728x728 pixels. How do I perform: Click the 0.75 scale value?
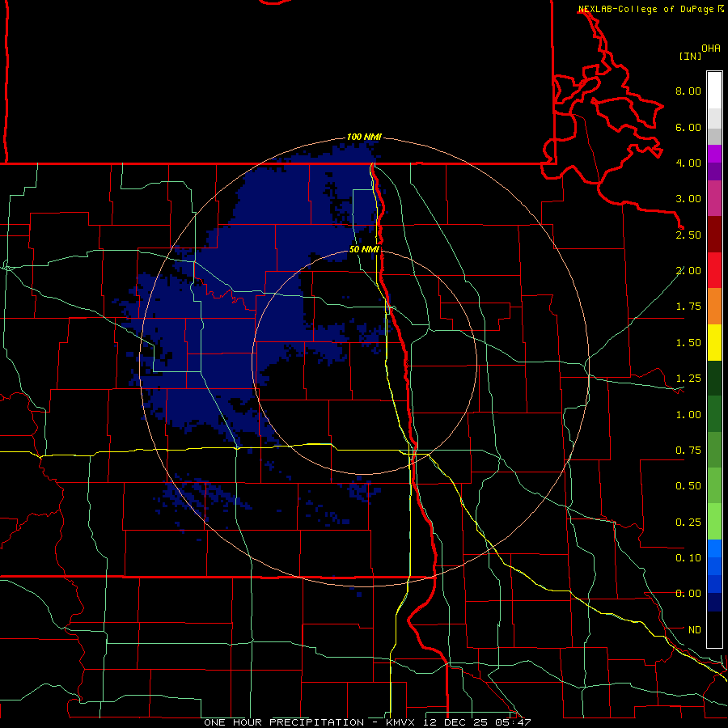tap(688, 451)
